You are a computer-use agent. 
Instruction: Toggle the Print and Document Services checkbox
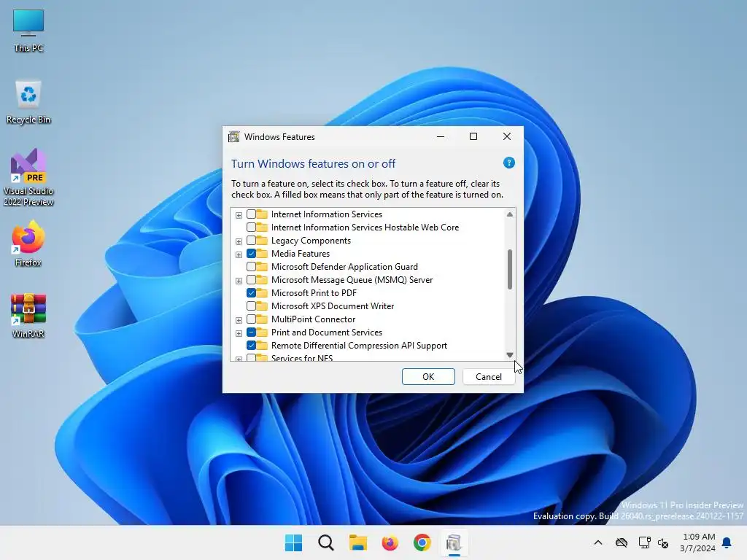251,332
